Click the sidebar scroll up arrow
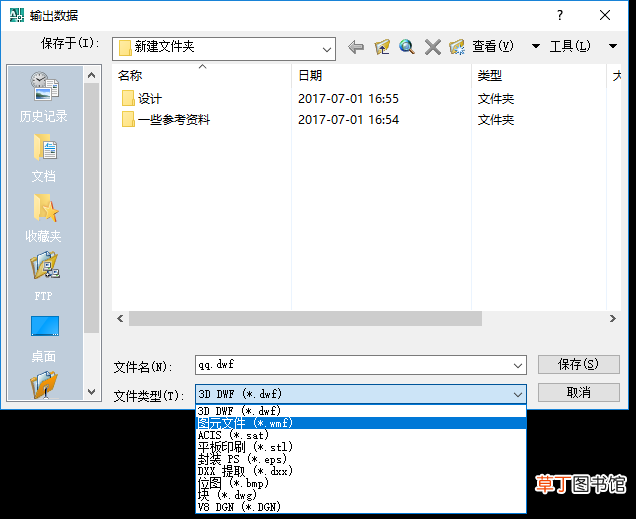The height and width of the screenshot is (519, 636). click(92, 75)
